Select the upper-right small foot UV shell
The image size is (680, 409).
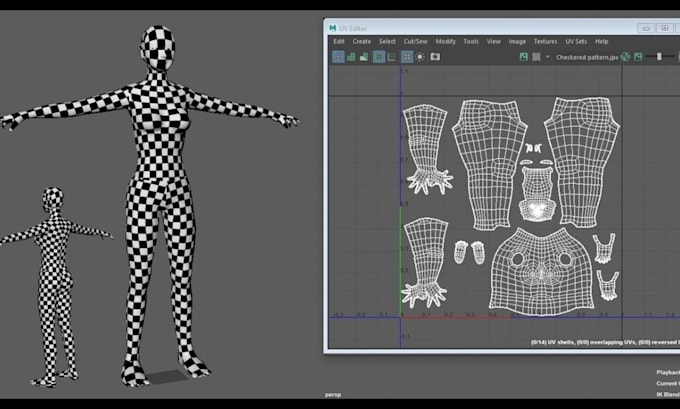pos(604,249)
